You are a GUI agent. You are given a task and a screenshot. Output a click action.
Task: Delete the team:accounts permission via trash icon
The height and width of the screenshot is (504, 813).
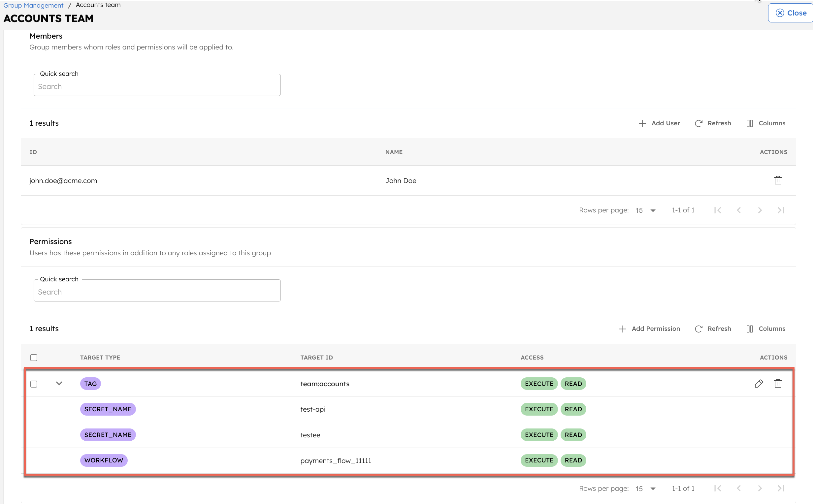(778, 384)
